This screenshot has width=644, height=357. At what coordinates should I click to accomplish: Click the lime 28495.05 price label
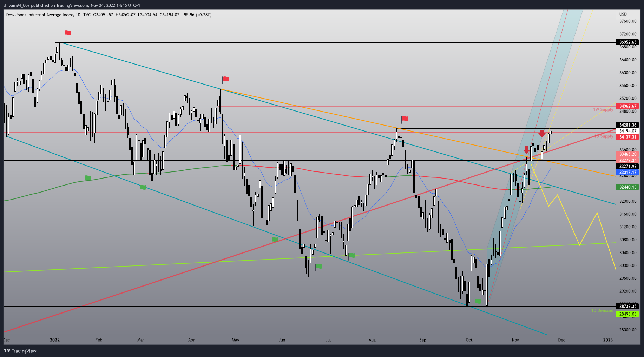coord(627,314)
